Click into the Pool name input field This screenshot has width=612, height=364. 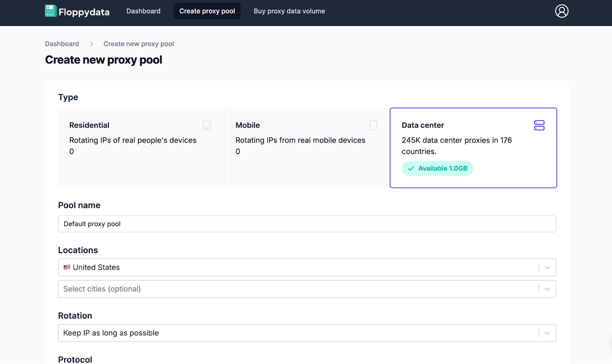[x=307, y=224]
